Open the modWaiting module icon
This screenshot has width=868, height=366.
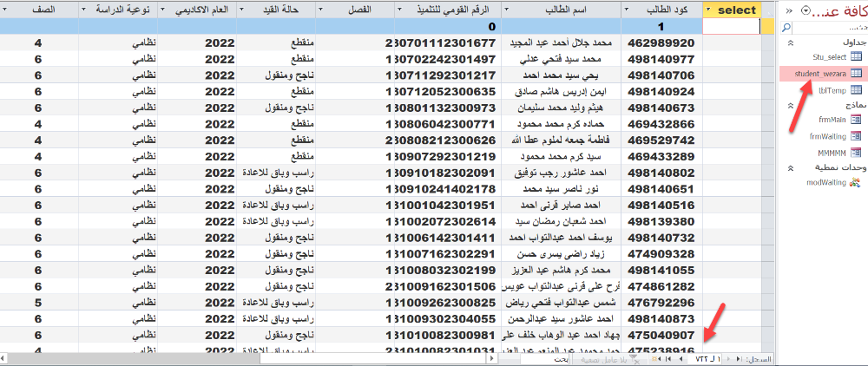pyautogui.click(x=856, y=181)
